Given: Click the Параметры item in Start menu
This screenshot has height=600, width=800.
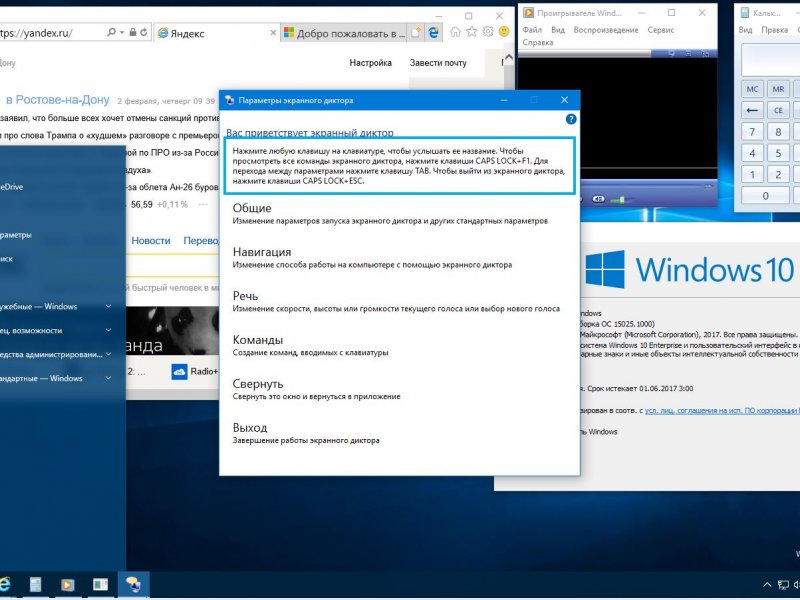Looking at the screenshot, I should point(16,235).
